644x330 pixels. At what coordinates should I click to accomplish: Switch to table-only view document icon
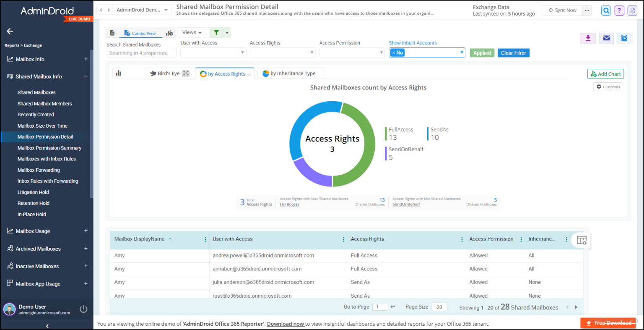pyautogui.click(x=112, y=32)
